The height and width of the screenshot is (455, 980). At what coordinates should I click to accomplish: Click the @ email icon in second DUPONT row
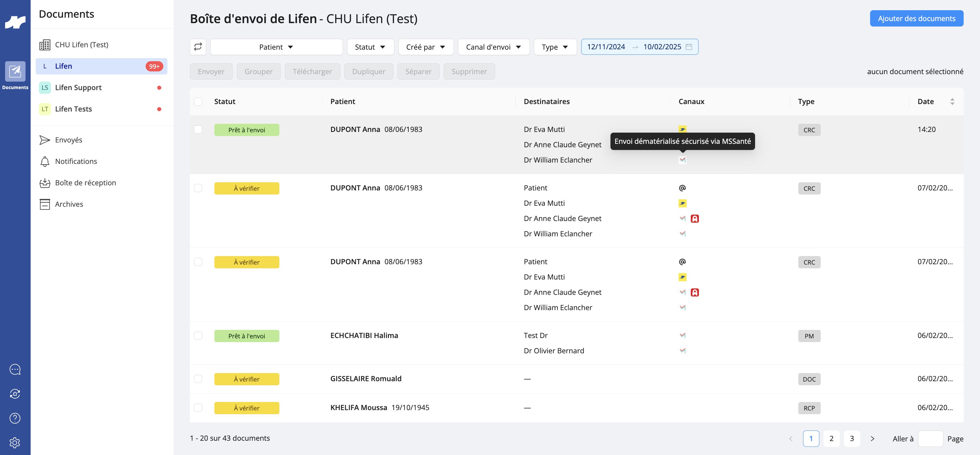pos(683,188)
